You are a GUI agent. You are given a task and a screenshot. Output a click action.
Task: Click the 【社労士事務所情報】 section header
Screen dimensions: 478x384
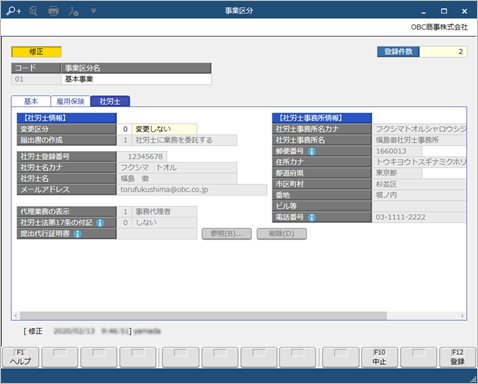(322, 118)
